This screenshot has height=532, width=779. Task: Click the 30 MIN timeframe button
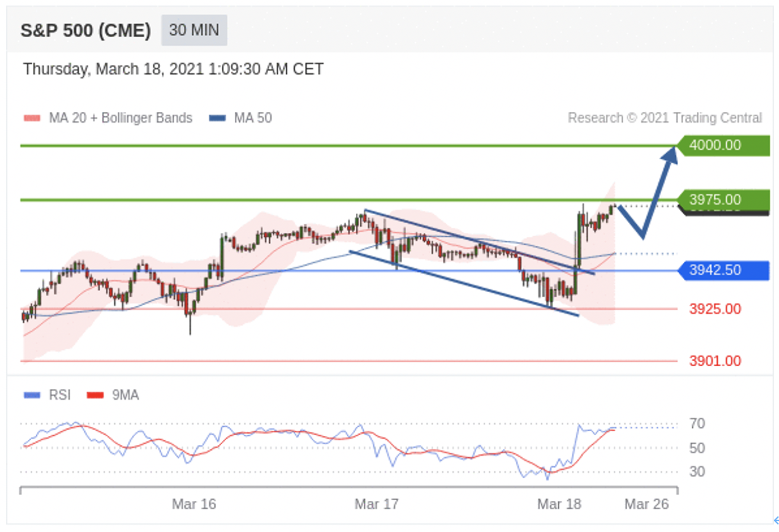[194, 30]
